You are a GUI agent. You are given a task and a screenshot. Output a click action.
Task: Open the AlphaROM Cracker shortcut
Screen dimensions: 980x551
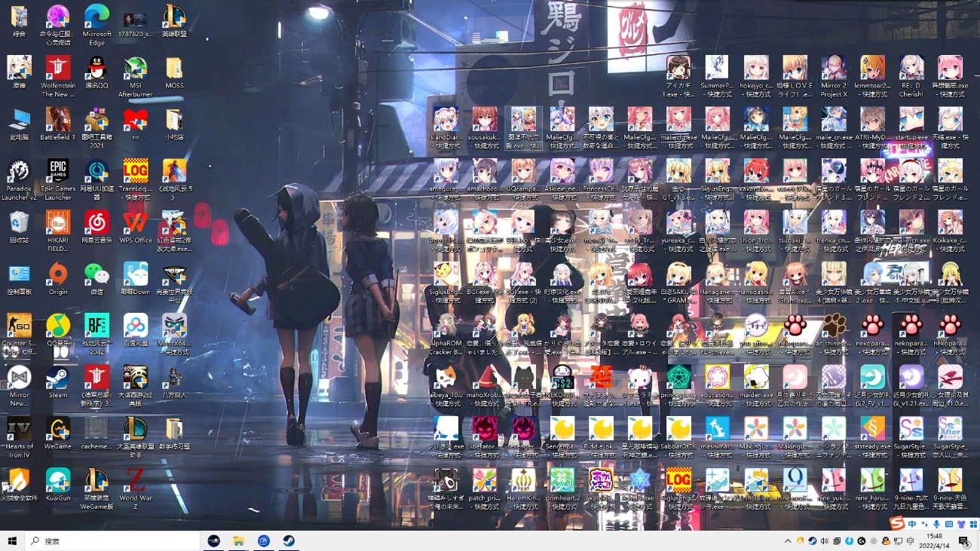click(x=446, y=333)
